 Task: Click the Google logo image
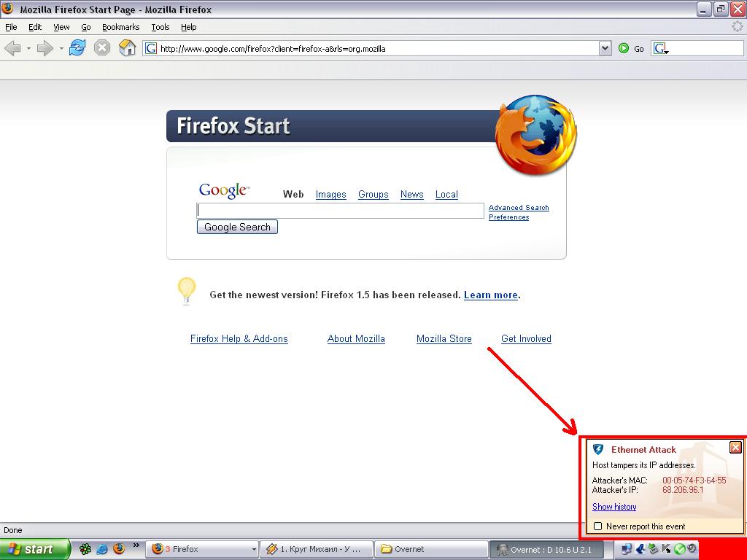pyautogui.click(x=225, y=190)
